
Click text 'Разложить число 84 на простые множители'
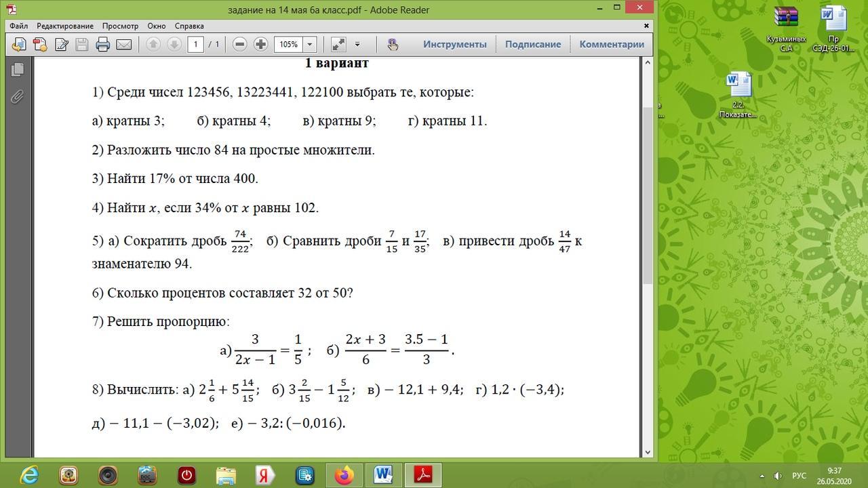coord(241,150)
